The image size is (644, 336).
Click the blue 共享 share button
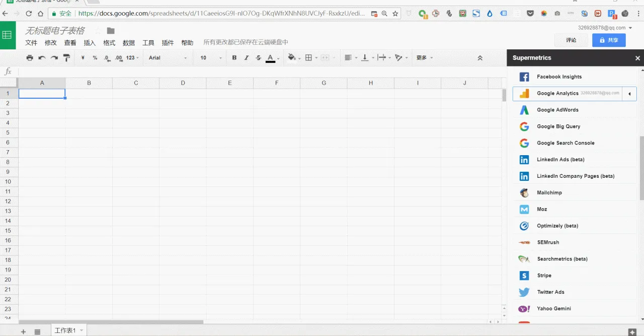[609, 40]
